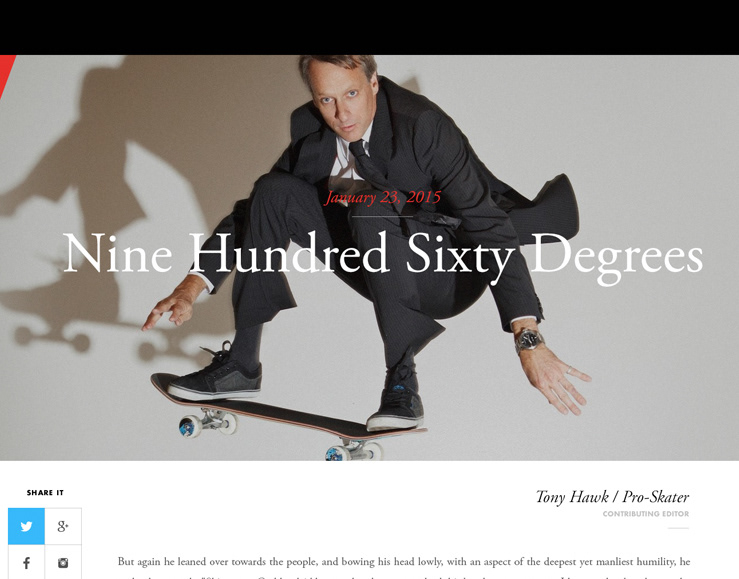Click the front sneaker on the skateboard

pyautogui.click(x=215, y=375)
